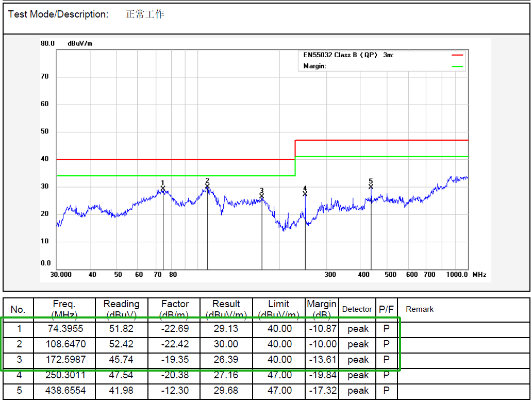Select the Detector column header
This screenshot has height=402, width=532.
[x=357, y=309]
